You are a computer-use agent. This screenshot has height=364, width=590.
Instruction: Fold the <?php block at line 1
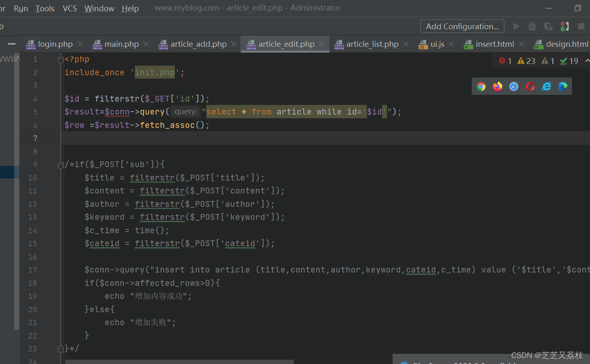[x=61, y=60]
